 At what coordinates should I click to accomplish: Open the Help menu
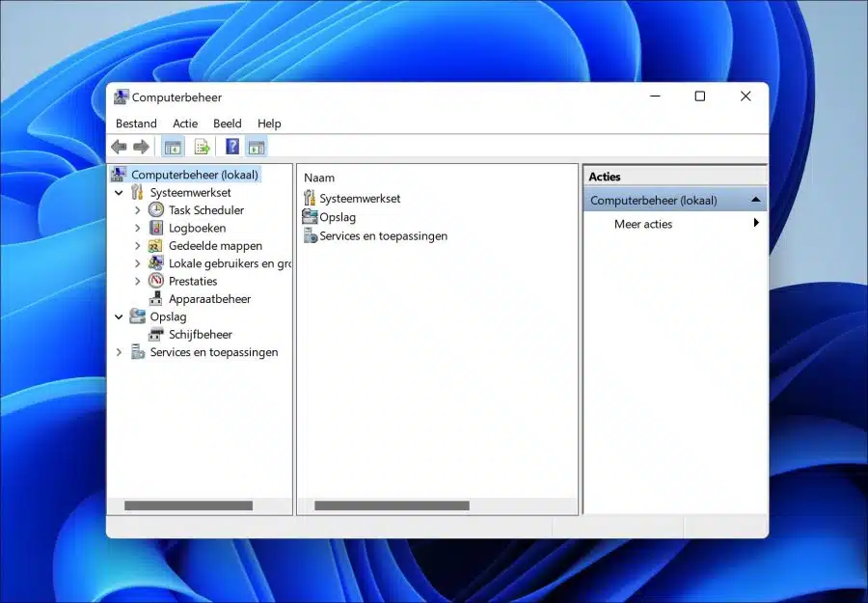pyautogui.click(x=269, y=123)
